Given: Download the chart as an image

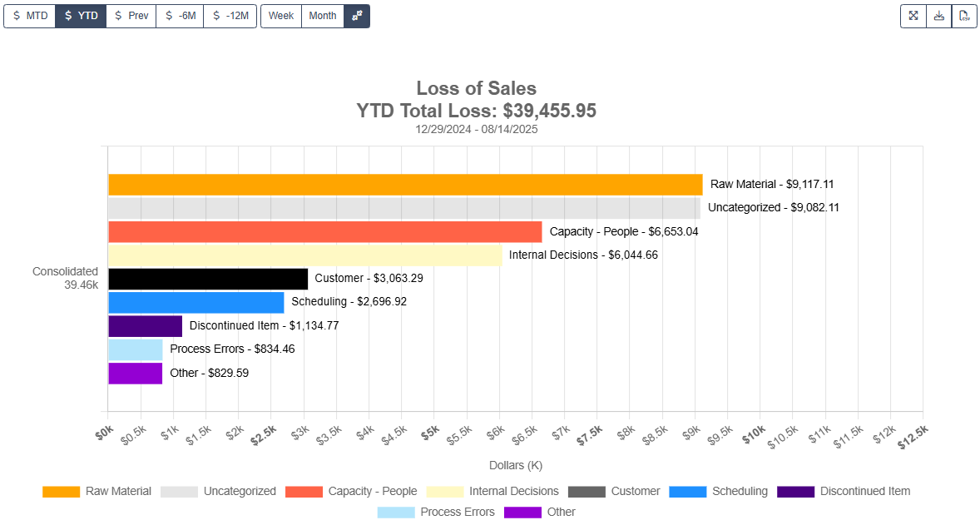Looking at the screenshot, I should click(938, 15).
